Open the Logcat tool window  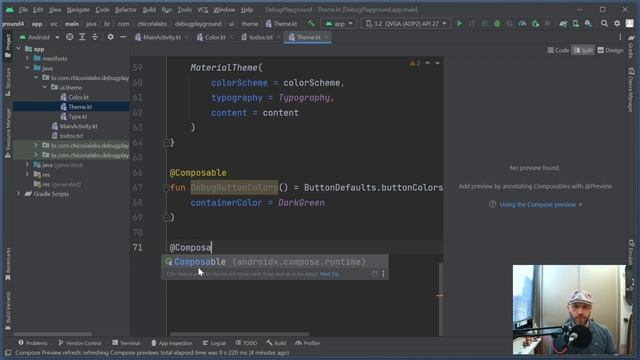click(214, 343)
